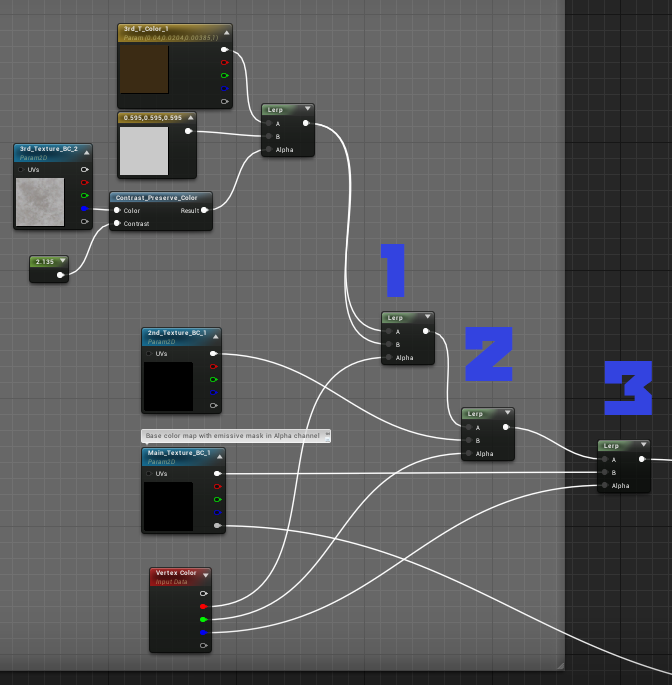
Task: Click the UVs input pin on Main_Texture_BC_1
Action: (x=148, y=473)
